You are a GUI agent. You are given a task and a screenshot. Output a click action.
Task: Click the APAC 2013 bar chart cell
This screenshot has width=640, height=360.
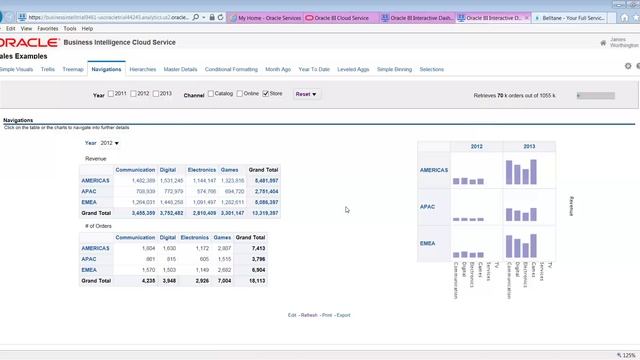pyautogui.click(x=529, y=207)
